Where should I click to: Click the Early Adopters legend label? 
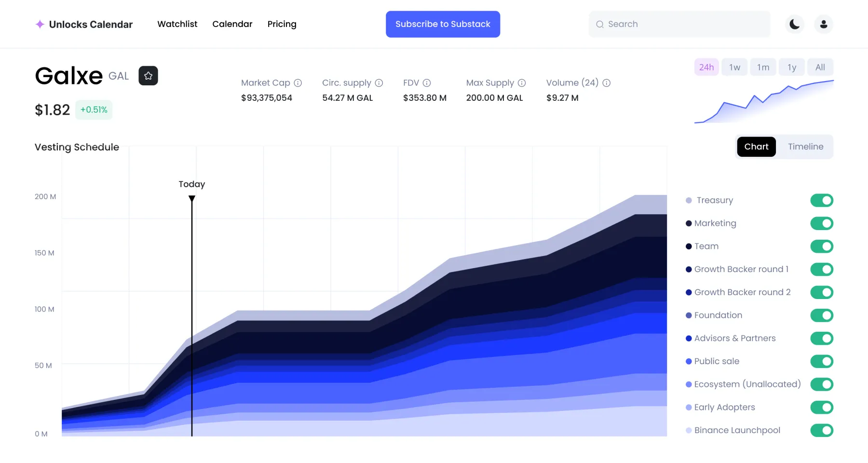coord(725,408)
